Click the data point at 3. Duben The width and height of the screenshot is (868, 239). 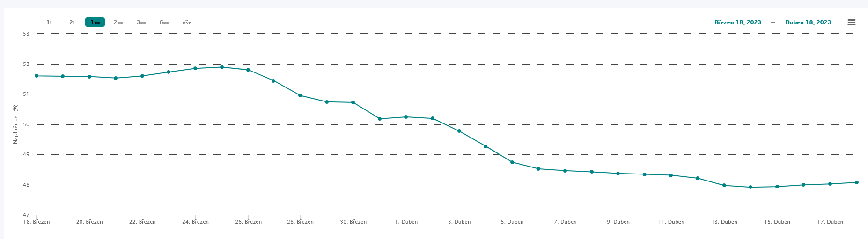point(459,131)
